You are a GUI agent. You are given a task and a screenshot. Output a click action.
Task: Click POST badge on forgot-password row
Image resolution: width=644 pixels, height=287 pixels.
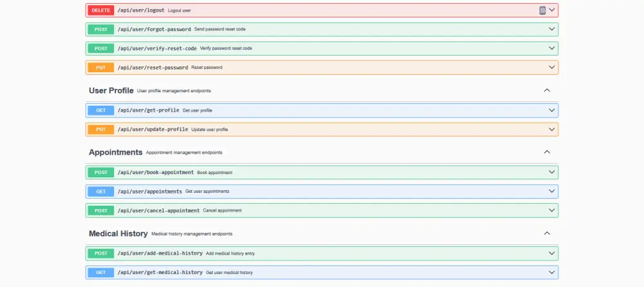tap(100, 30)
